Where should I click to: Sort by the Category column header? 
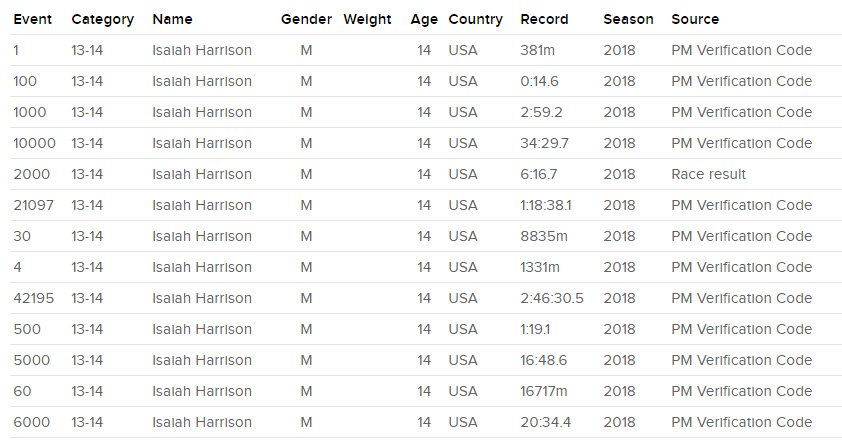click(x=103, y=19)
